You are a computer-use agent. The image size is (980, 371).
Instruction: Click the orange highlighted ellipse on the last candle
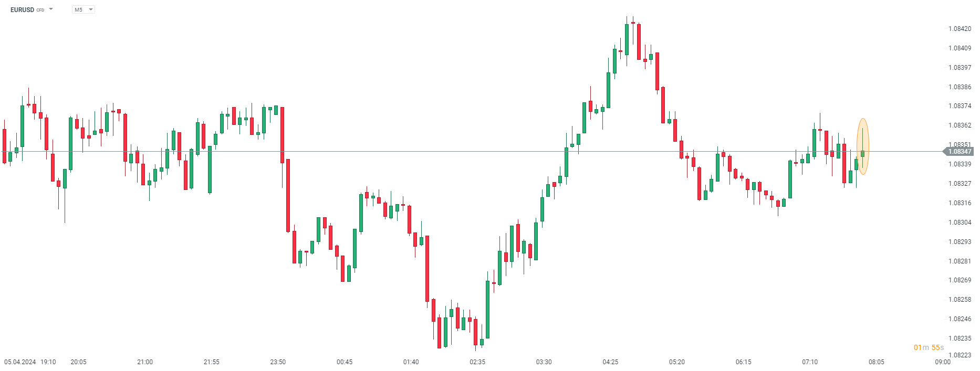coord(863,146)
